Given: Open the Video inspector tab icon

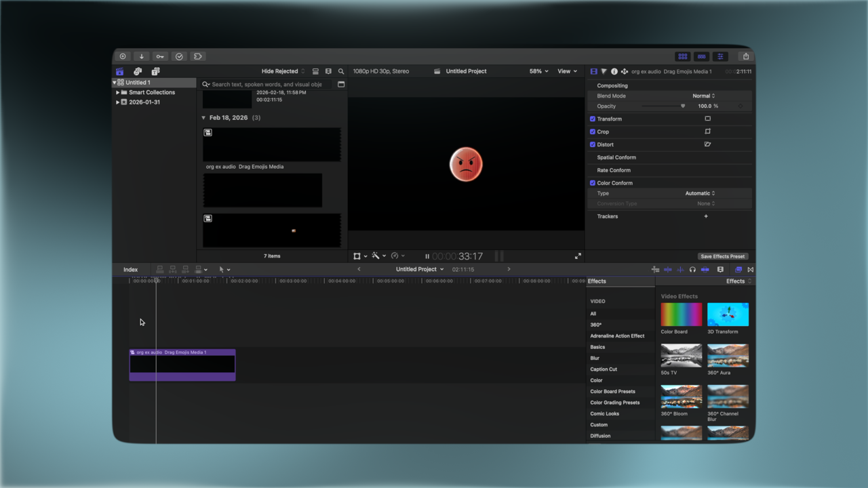Looking at the screenshot, I should tap(593, 71).
